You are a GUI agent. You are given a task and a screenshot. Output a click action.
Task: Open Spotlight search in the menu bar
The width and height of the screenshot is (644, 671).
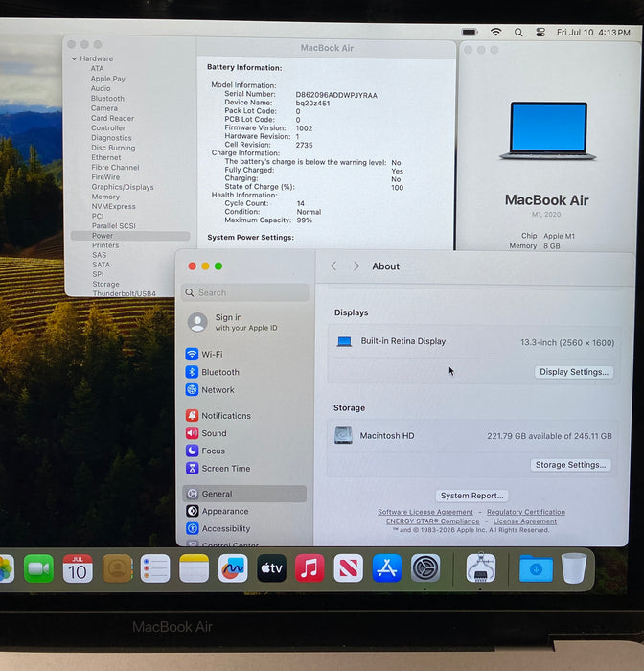tap(518, 32)
